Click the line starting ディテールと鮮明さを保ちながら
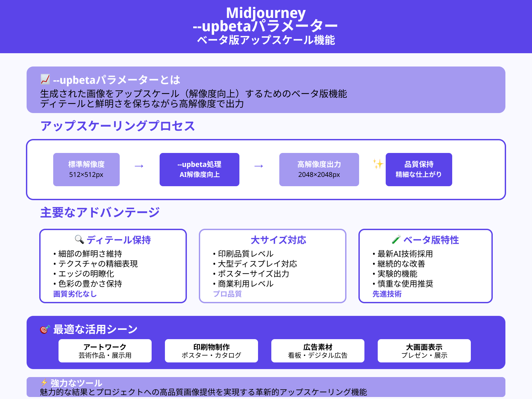Screen dimensions: 532x399 (x=142, y=104)
